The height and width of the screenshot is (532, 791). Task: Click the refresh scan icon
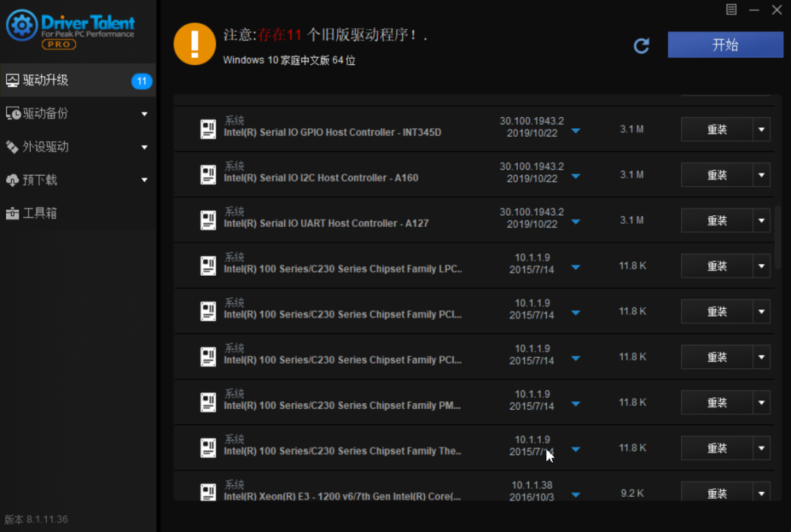click(x=641, y=46)
